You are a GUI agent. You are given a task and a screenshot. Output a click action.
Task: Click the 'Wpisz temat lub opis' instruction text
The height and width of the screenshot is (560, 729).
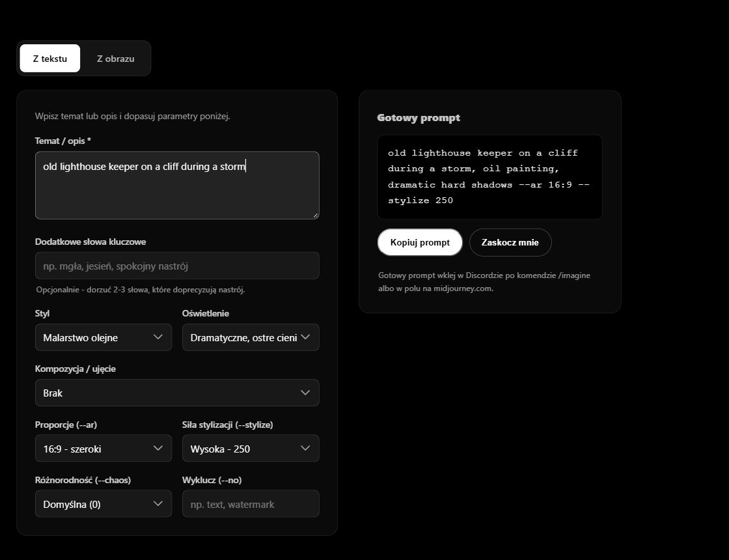(x=133, y=116)
